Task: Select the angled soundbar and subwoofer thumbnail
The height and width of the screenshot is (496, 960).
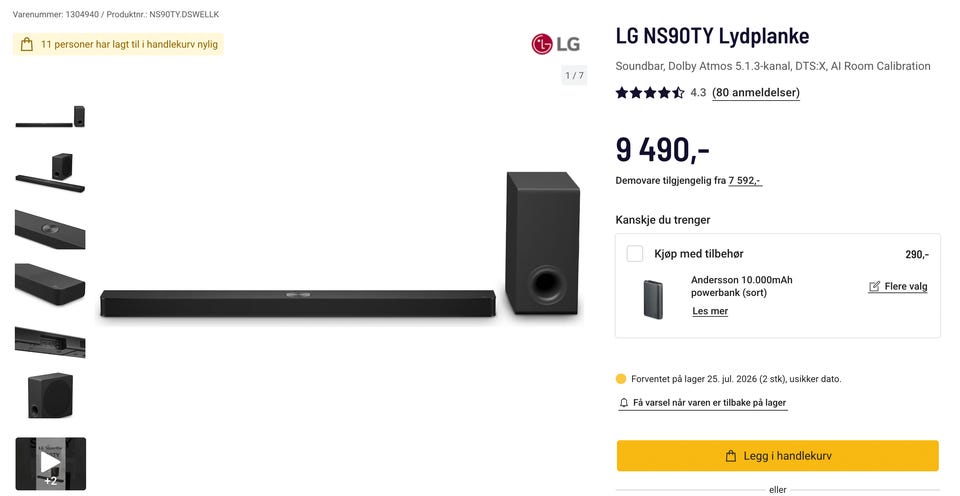Action: point(50,172)
